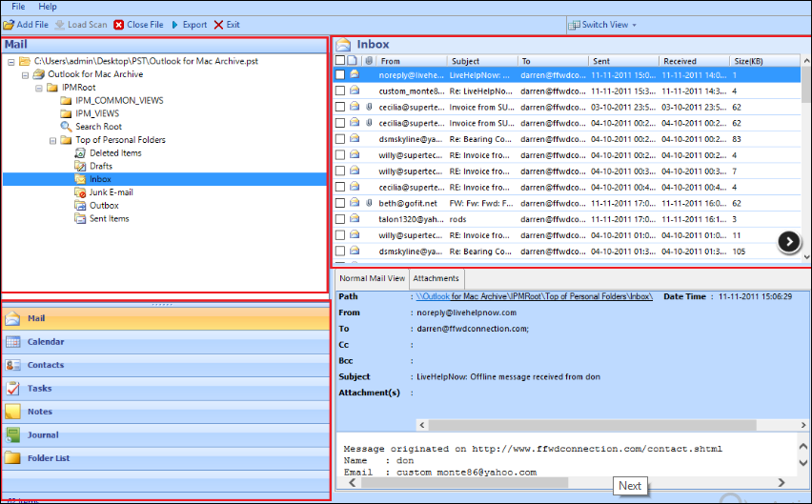Click the Sent column header
Image resolution: width=812 pixels, height=504 pixels.
click(623, 61)
